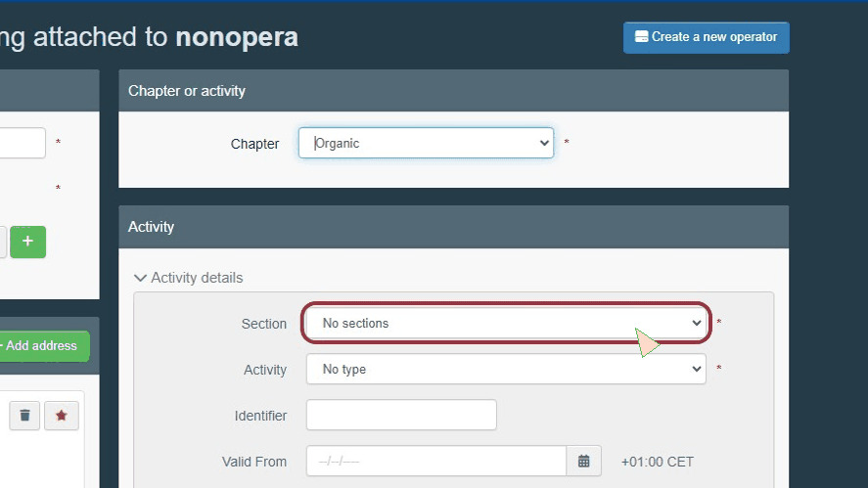The width and height of the screenshot is (868, 488).
Task: Click the Activity dropdown chevron arrow
Action: click(x=697, y=369)
